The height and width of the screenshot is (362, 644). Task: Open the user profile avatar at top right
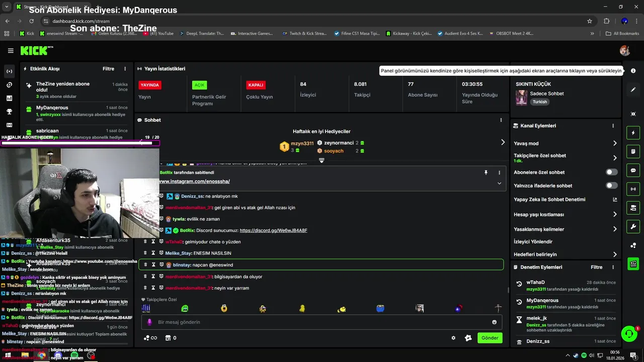pyautogui.click(x=625, y=50)
